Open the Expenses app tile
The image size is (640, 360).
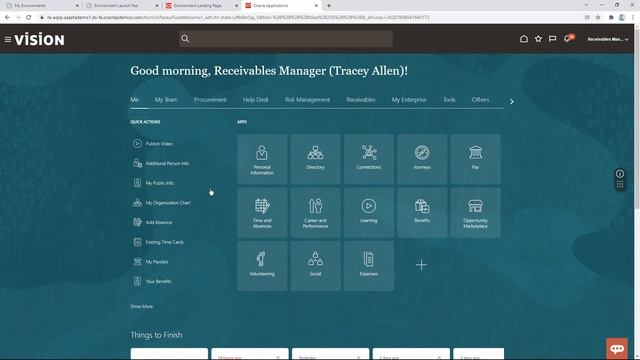[x=369, y=266]
